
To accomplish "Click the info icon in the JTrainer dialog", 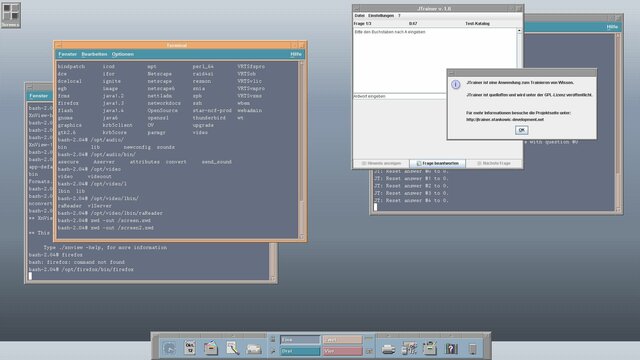I will (456, 84).
